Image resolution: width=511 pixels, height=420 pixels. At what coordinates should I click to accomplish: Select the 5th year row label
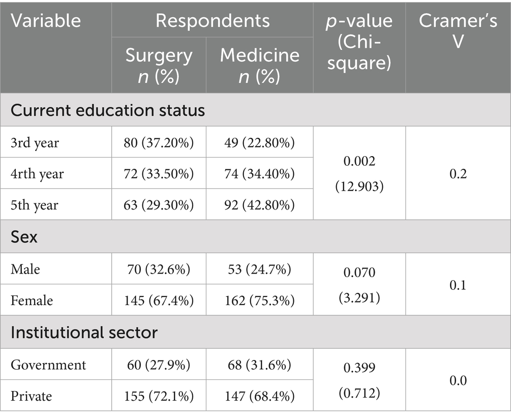click(x=35, y=205)
